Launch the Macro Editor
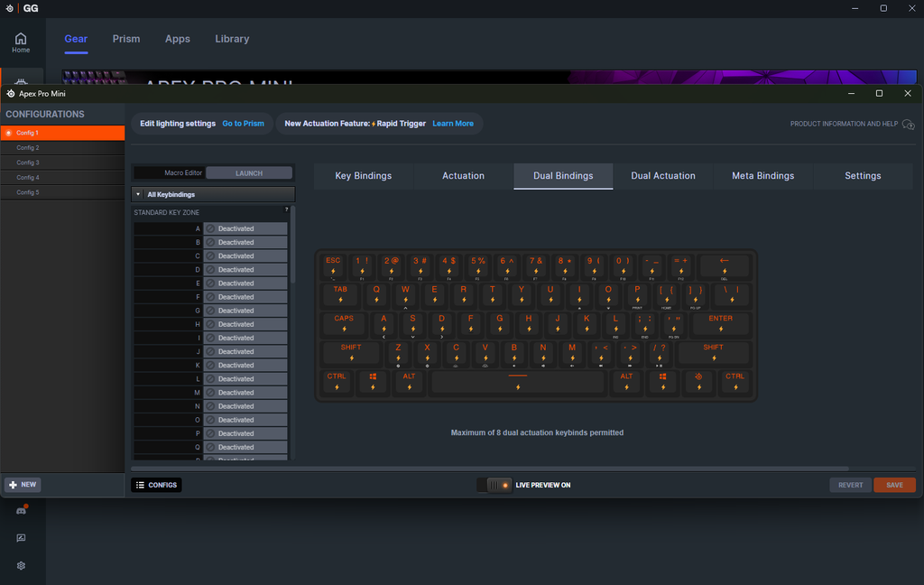This screenshot has height=585, width=924. pyautogui.click(x=249, y=173)
